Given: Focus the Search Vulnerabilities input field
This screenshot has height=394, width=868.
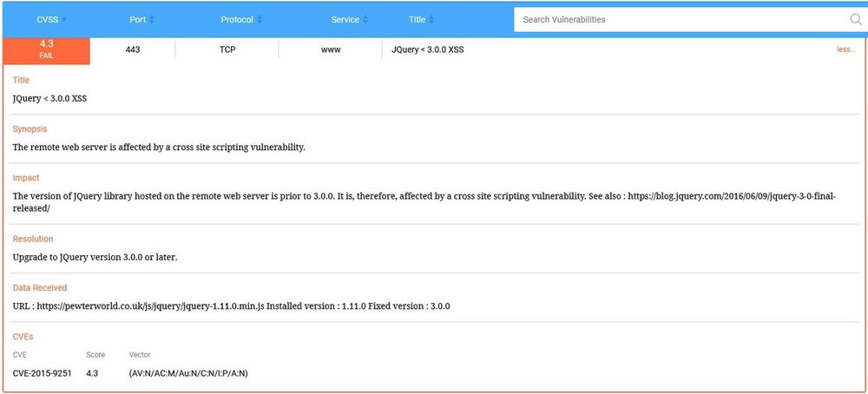Looking at the screenshot, I should (x=677, y=19).
